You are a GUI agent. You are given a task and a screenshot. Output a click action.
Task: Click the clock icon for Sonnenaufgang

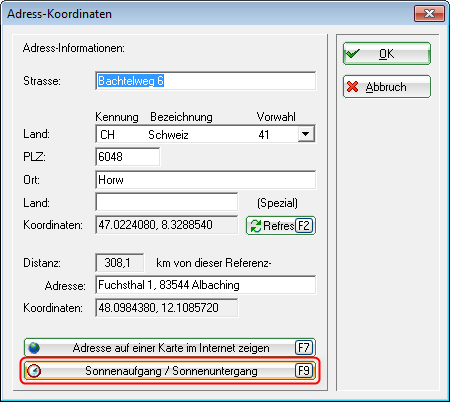pyautogui.click(x=34, y=371)
